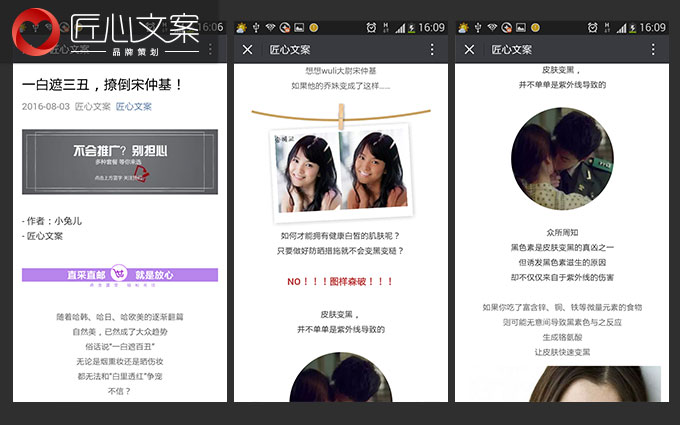Tap USB icon in middle phone status bar
Image resolution: width=680 pixels, height=425 pixels.
pyautogui.click(x=256, y=28)
